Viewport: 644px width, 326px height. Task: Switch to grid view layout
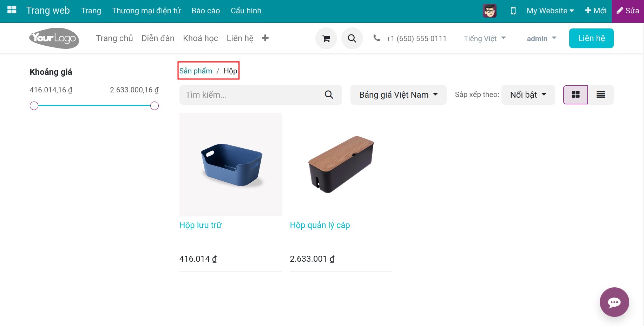(x=575, y=95)
